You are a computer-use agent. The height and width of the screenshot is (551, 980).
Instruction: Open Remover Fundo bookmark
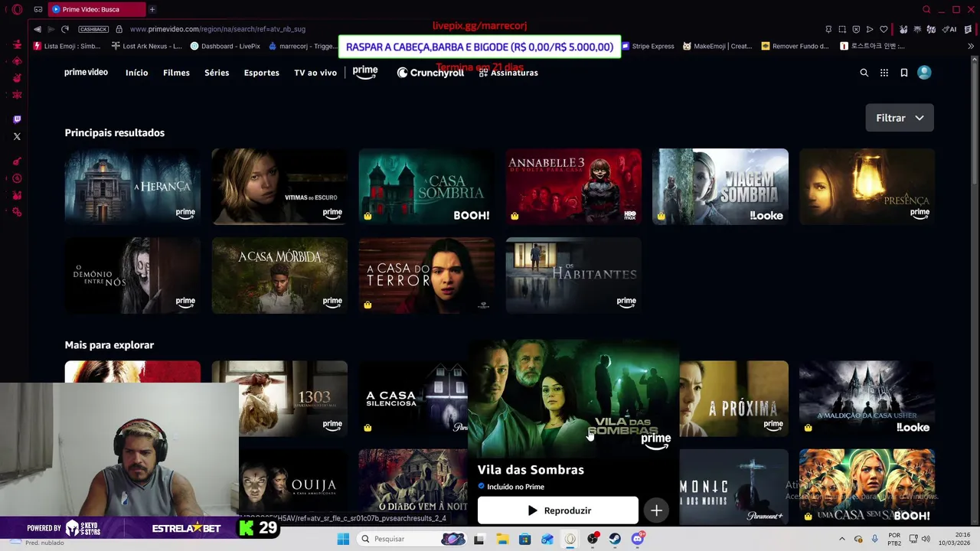pos(795,46)
